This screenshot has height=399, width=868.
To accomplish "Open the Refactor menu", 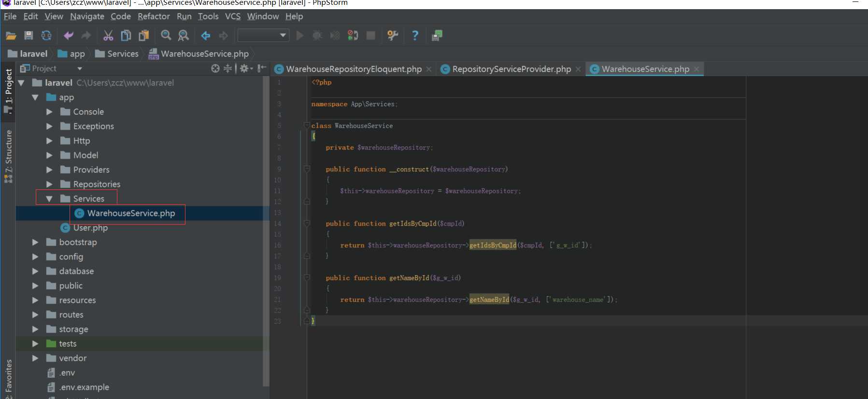I will pyautogui.click(x=154, y=16).
